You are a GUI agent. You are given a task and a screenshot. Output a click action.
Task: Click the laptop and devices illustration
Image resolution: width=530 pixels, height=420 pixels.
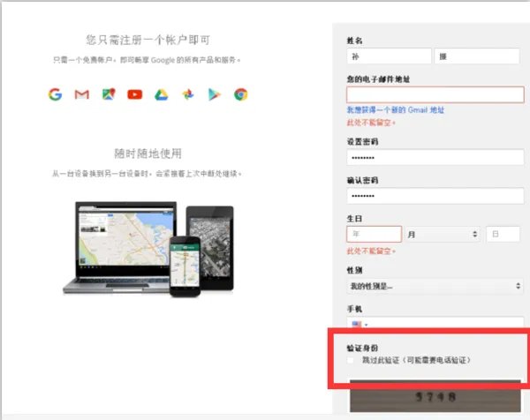point(148,249)
